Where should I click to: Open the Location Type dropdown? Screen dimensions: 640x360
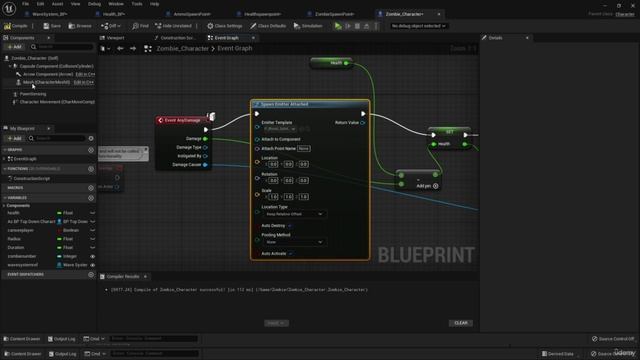tap(294, 214)
